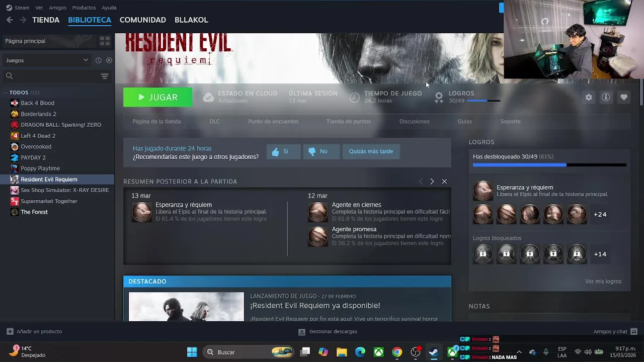Screen dimensions: 644x362
Task: Click the cloud status icon
Action: [x=208, y=97]
